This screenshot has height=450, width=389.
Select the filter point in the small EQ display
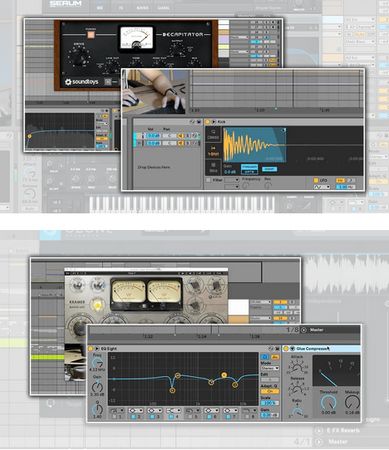coord(29,136)
